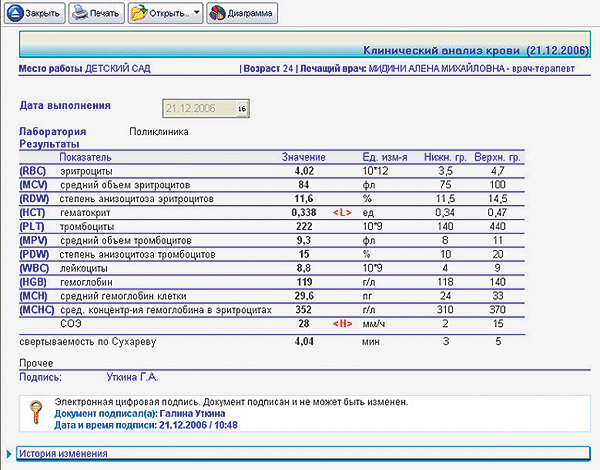
Task: Click value 8,8 for лейкоциты
Action: click(x=304, y=268)
